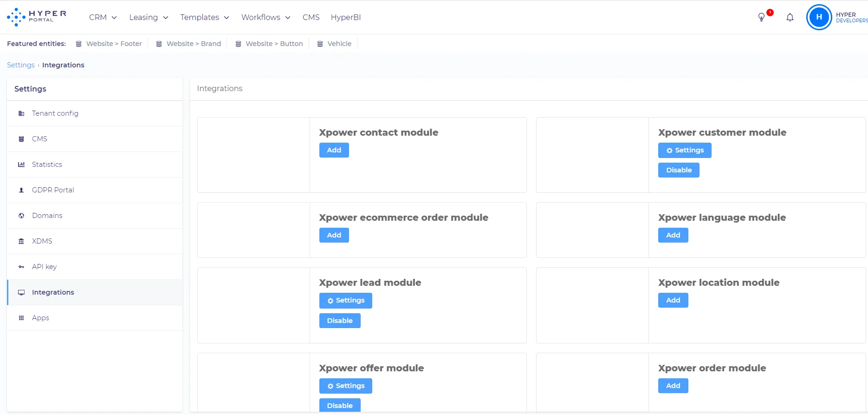Click the Hyper Portal logo
Image resolution: width=868 pixels, height=415 pixels.
tap(37, 17)
